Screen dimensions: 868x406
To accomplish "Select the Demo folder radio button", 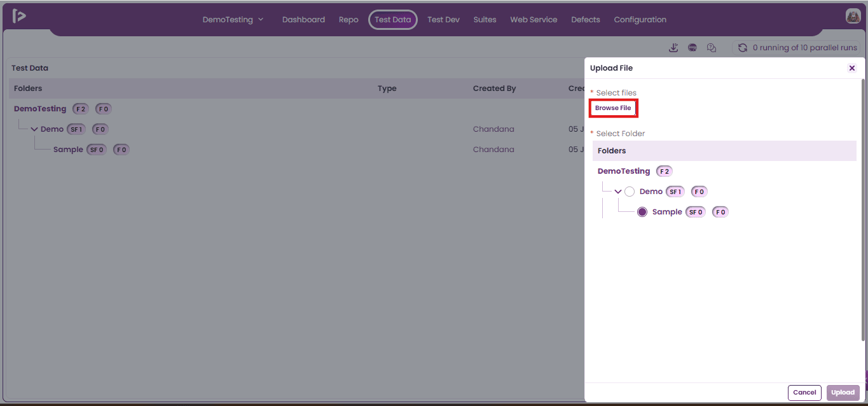I will pyautogui.click(x=630, y=192).
